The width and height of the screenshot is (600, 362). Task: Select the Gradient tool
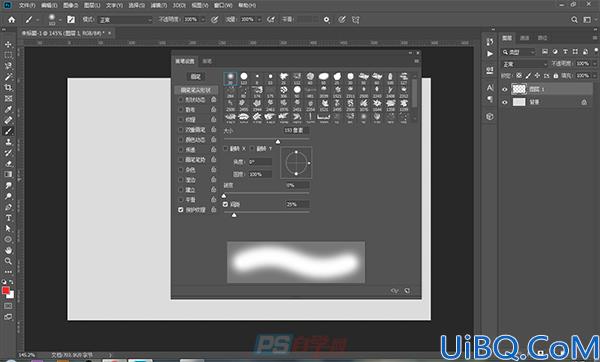[8, 174]
